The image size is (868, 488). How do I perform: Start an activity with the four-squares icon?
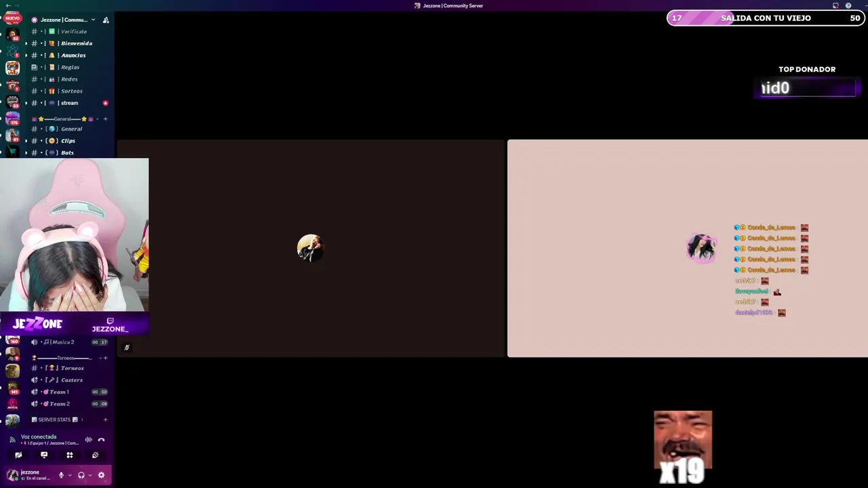[x=69, y=455]
